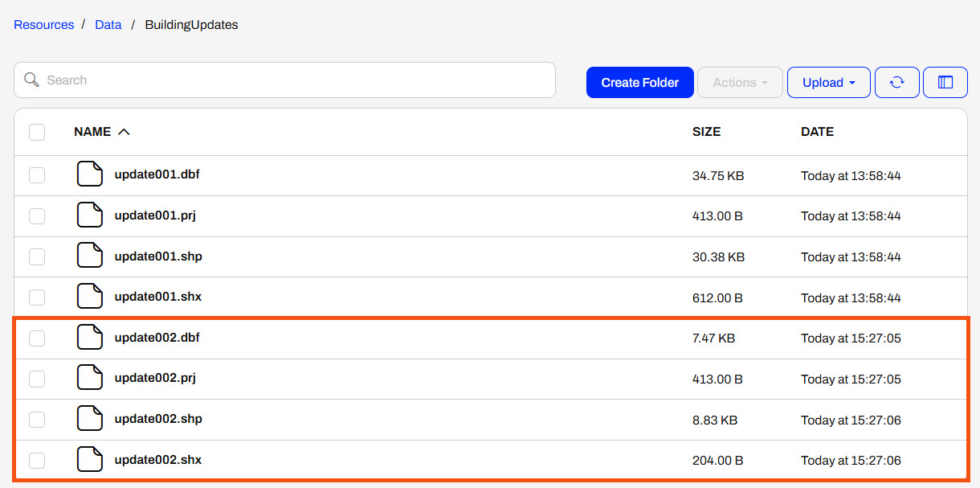Click the update001.shx file icon

tap(90, 297)
